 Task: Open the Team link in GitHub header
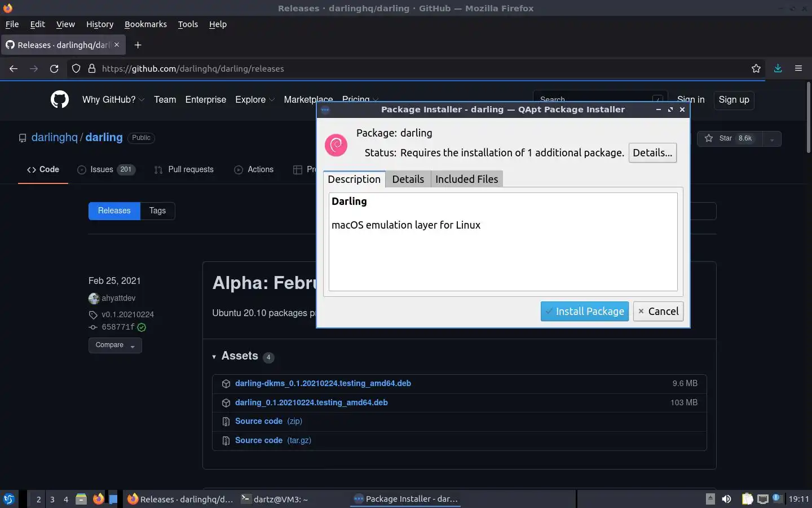pos(165,99)
